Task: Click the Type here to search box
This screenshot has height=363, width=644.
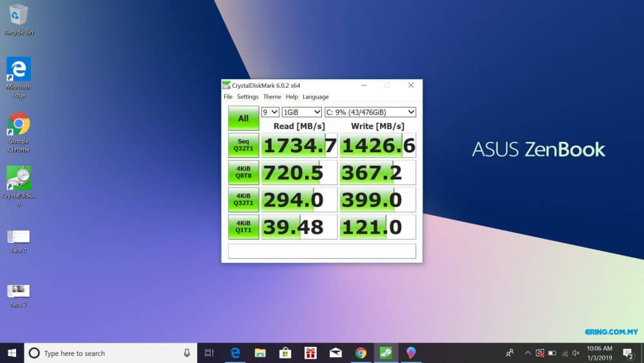Action: tap(111, 353)
